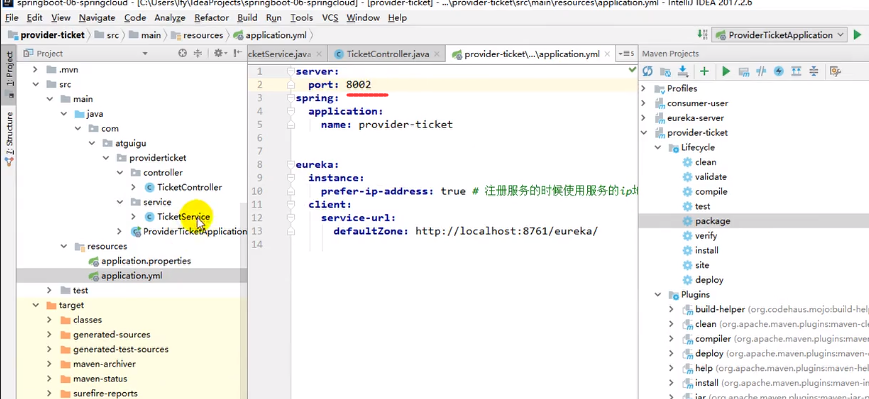Expand eureka-server Maven module

643,118
